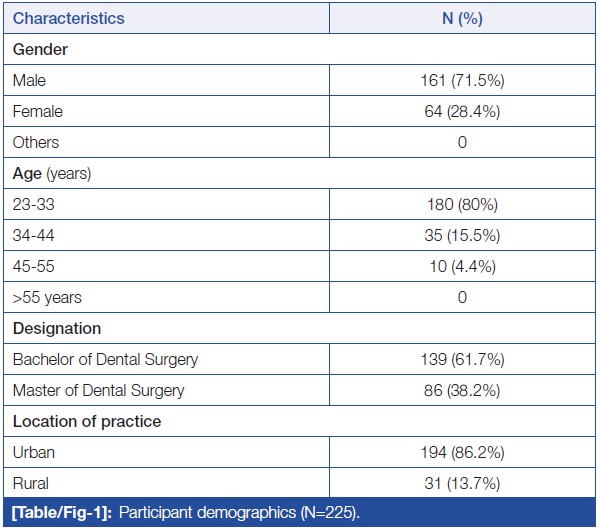
Task: Select the Age (years) section heading
Action: click(52, 173)
